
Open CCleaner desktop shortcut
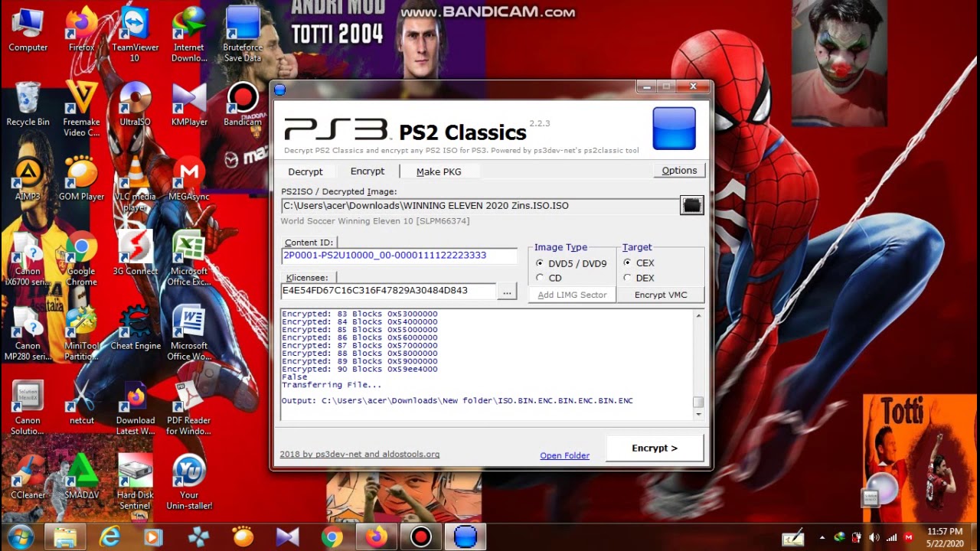[x=28, y=476]
